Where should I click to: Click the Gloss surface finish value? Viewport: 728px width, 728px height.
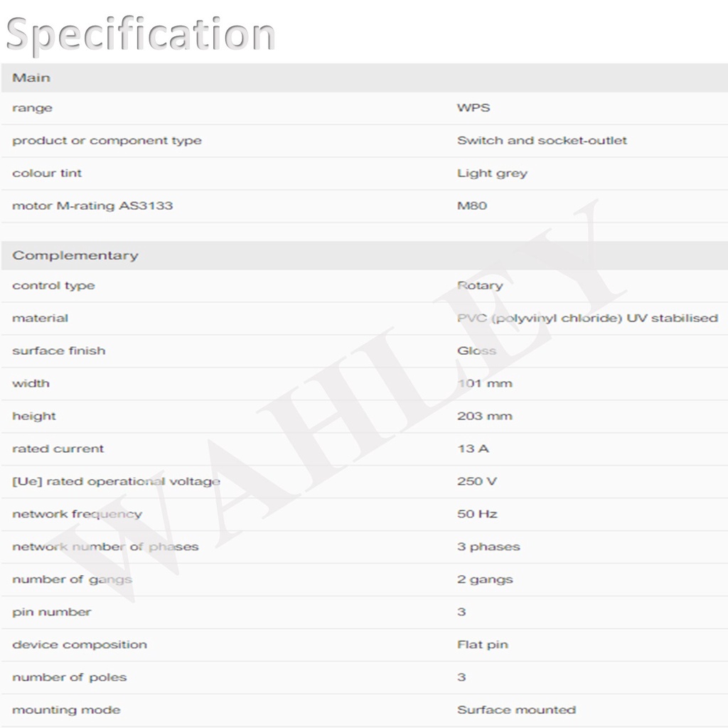(476, 351)
